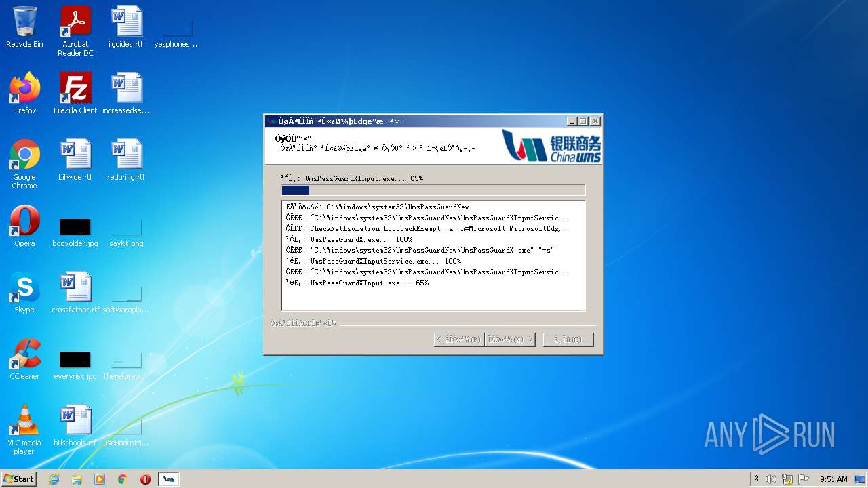
Task: Open FileZilla Client shortcut
Action: (75, 94)
